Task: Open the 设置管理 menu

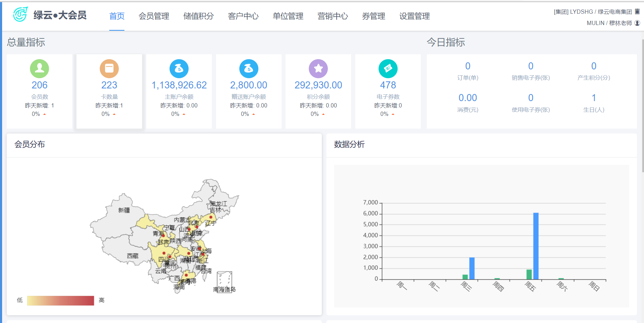Action: point(415,16)
